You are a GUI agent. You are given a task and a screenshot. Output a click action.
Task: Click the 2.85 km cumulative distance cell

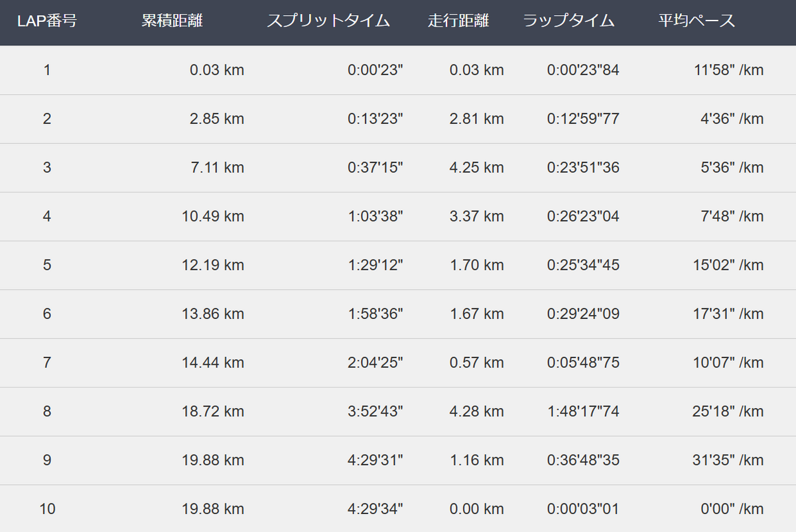click(x=217, y=119)
